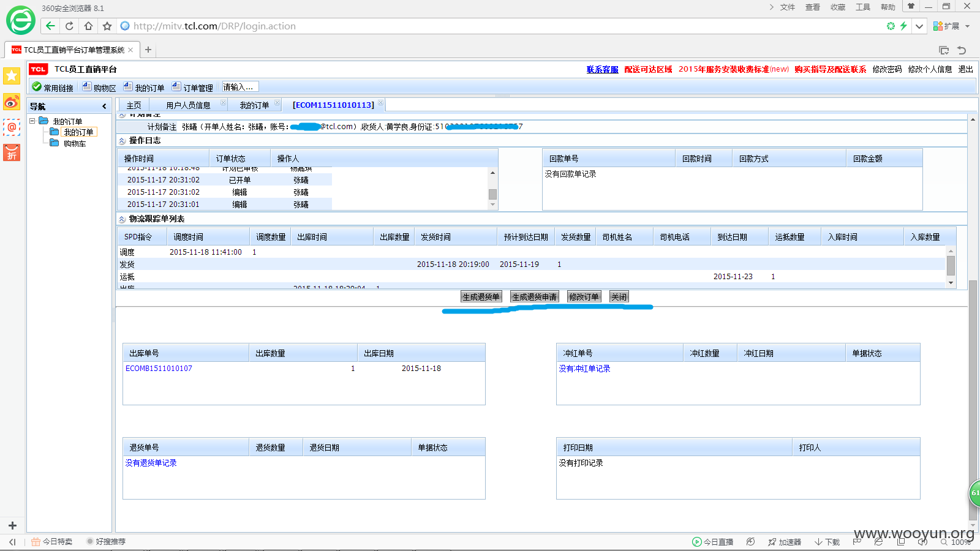Select the [ECOM11511010113] tab

333,105
